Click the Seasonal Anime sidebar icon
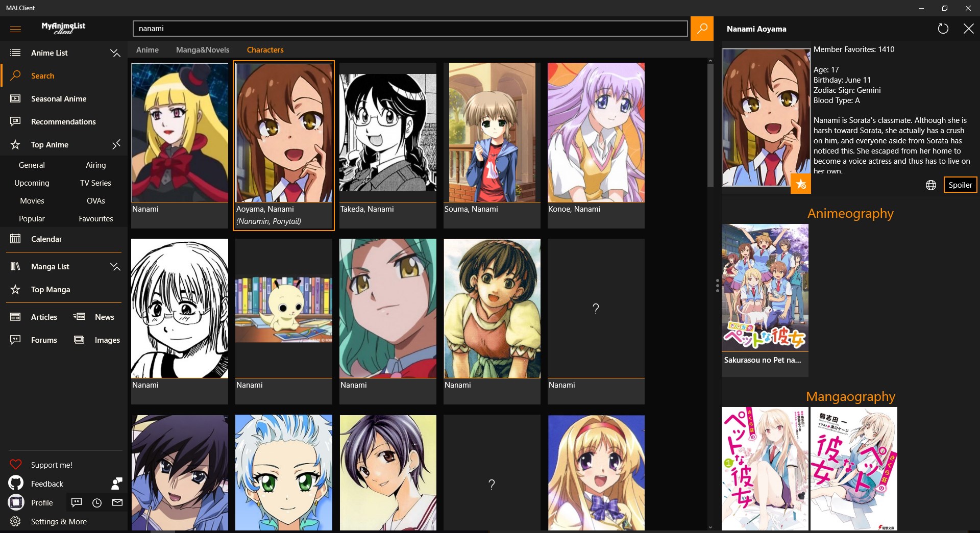 pyautogui.click(x=15, y=99)
